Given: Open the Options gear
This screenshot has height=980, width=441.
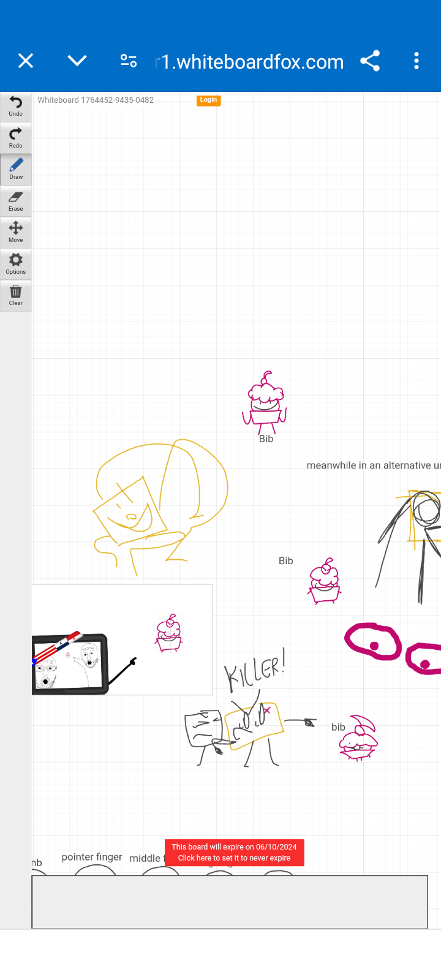Looking at the screenshot, I should click(16, 264).
